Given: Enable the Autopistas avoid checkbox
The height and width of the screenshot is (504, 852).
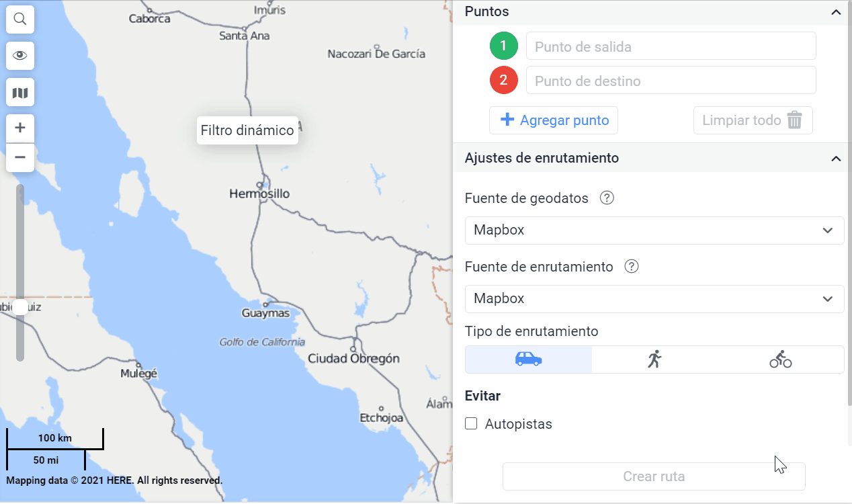Looking at the screenshot, I should coord(472,424).
